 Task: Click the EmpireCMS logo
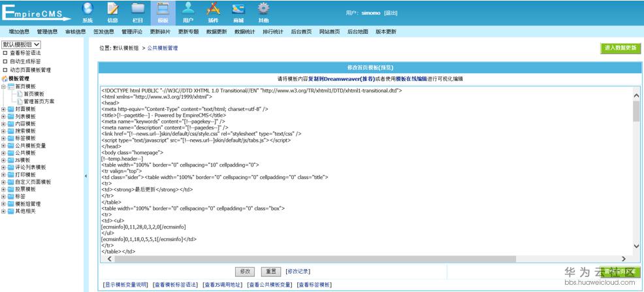36,12
